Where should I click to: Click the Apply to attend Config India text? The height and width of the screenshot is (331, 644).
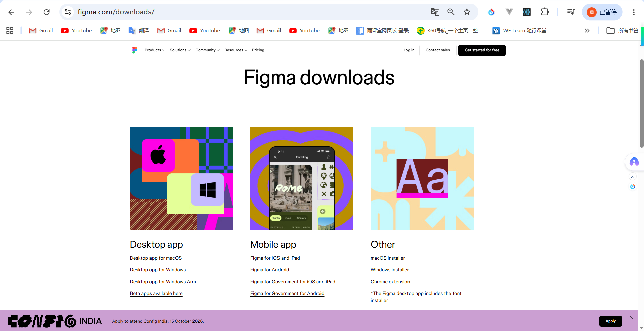click(158, 321)
